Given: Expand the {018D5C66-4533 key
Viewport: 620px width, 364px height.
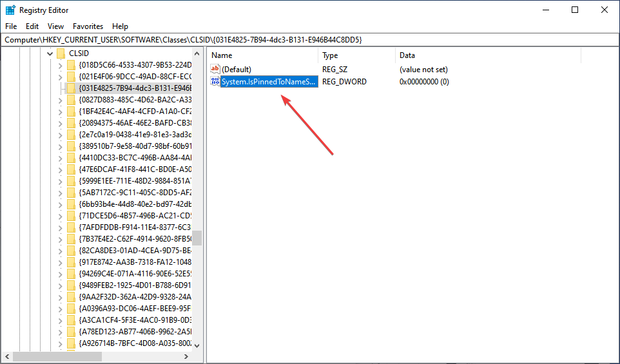Looking at the screenshot, I should point(60,65).
